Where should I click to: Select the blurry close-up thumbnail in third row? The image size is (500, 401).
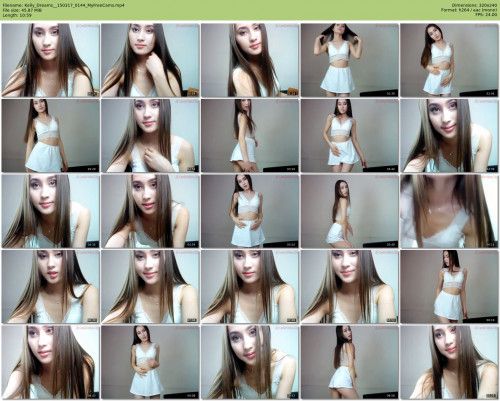[449, 211]
